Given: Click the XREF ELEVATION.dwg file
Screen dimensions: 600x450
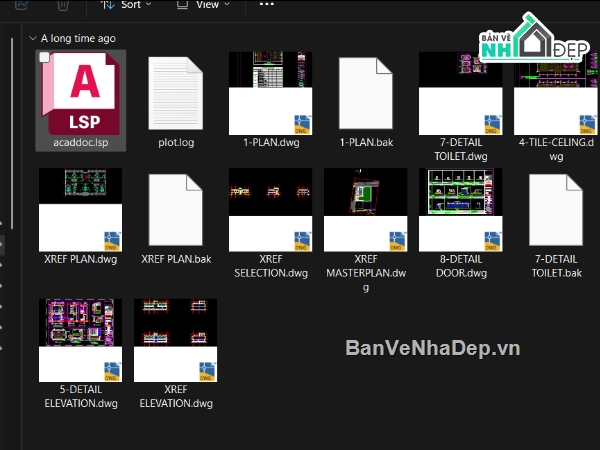Looking at the screenshot, I should tap(176, 341).
